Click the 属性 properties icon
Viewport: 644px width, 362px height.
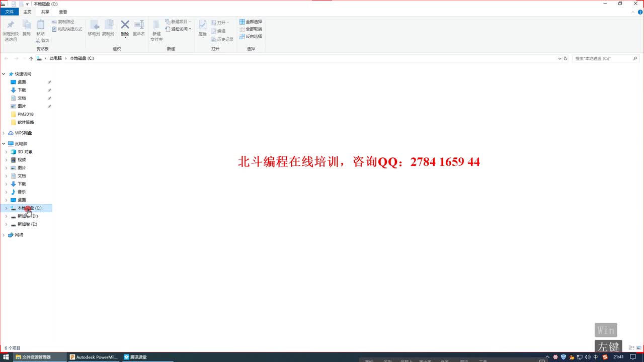click(202, 25)
